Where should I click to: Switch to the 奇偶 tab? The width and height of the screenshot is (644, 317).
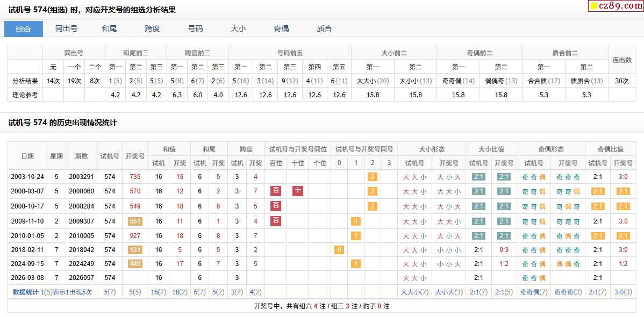281,29
